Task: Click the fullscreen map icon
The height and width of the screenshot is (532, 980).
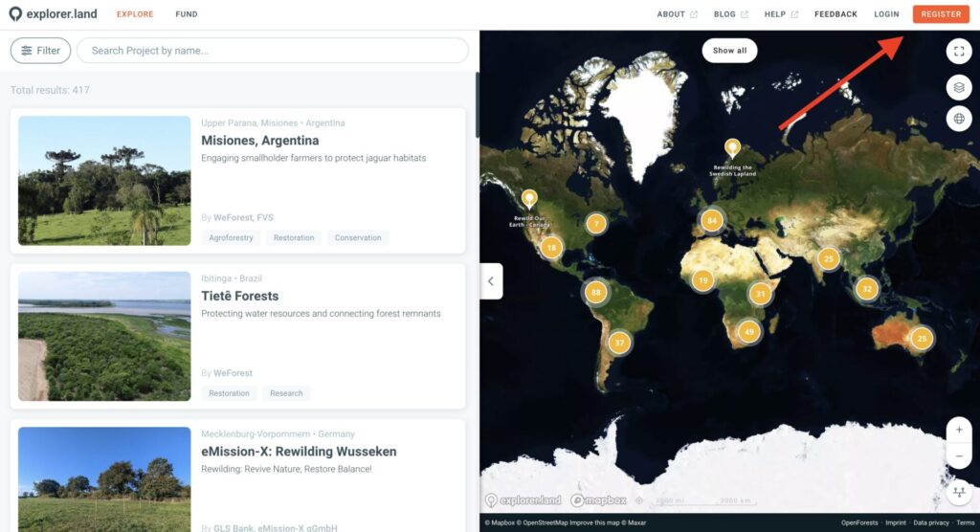Action: pyautogui.click(x=959, y=52)
